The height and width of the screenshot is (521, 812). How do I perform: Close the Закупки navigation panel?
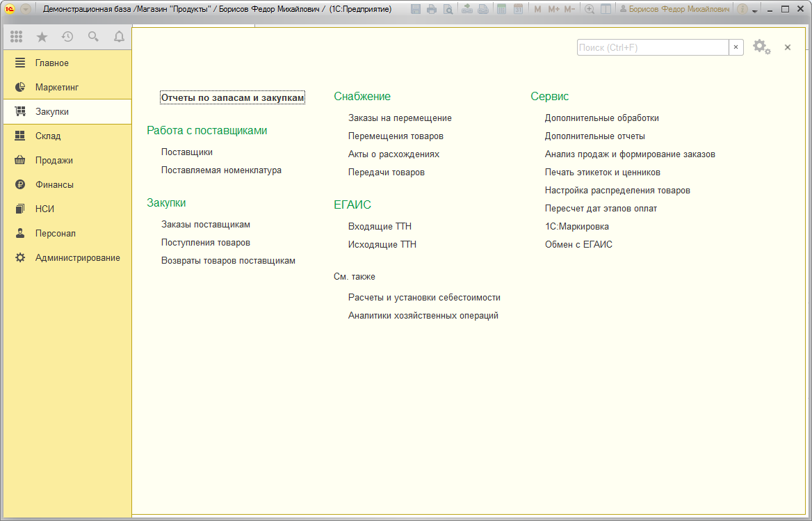(x=787, y=47)
